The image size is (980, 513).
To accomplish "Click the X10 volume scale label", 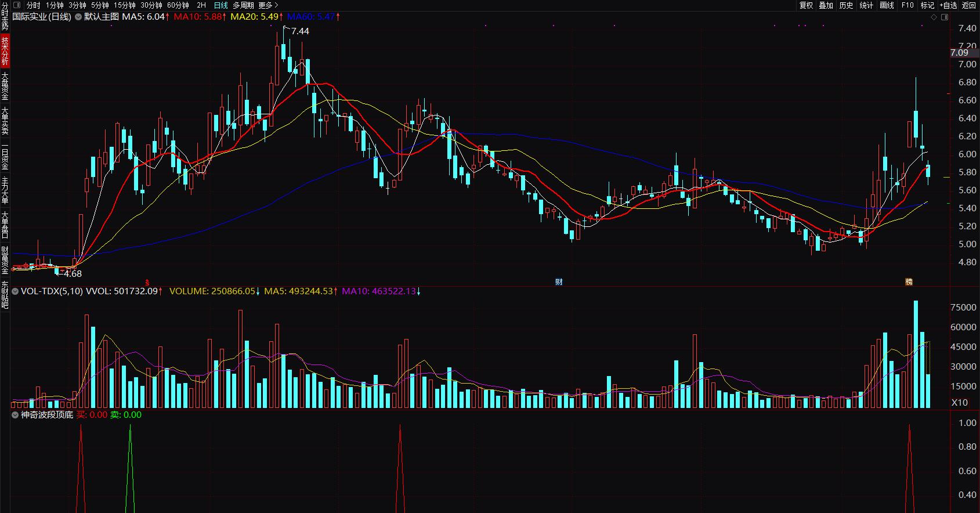I will [960, 403].
